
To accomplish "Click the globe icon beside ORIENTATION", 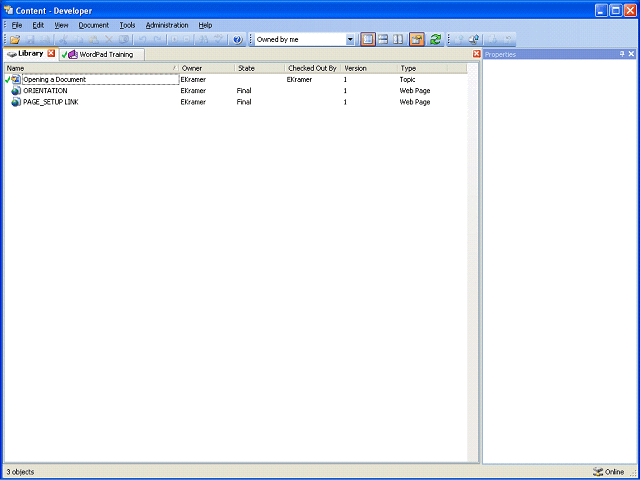I will point(16,91).
